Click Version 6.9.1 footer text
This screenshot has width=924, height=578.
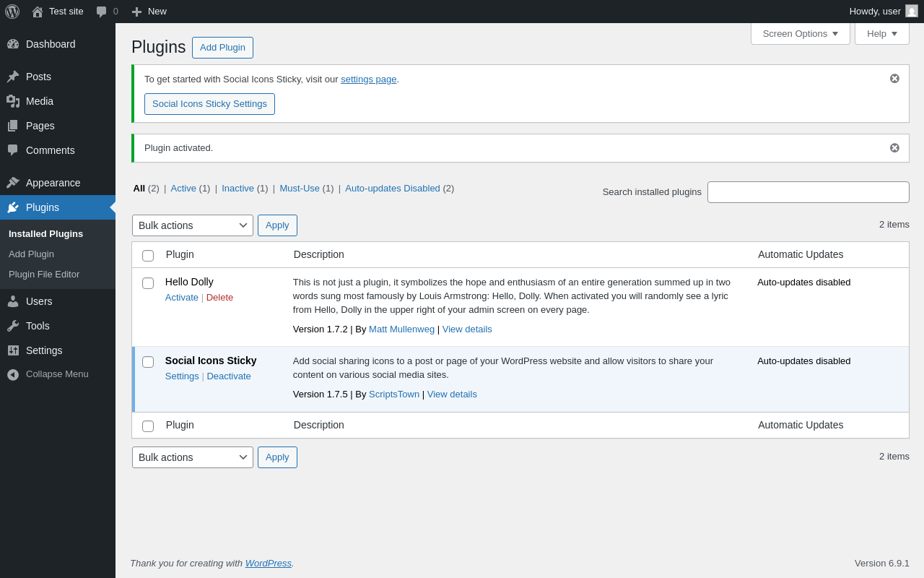(x=882, y=564)
